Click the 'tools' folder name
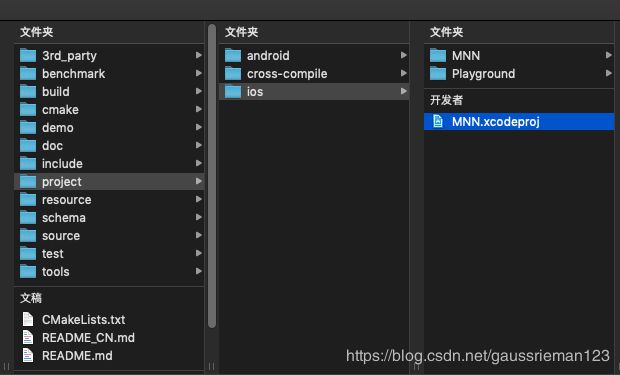The height and width of the screenshot is (375, 620). [56, 272]
